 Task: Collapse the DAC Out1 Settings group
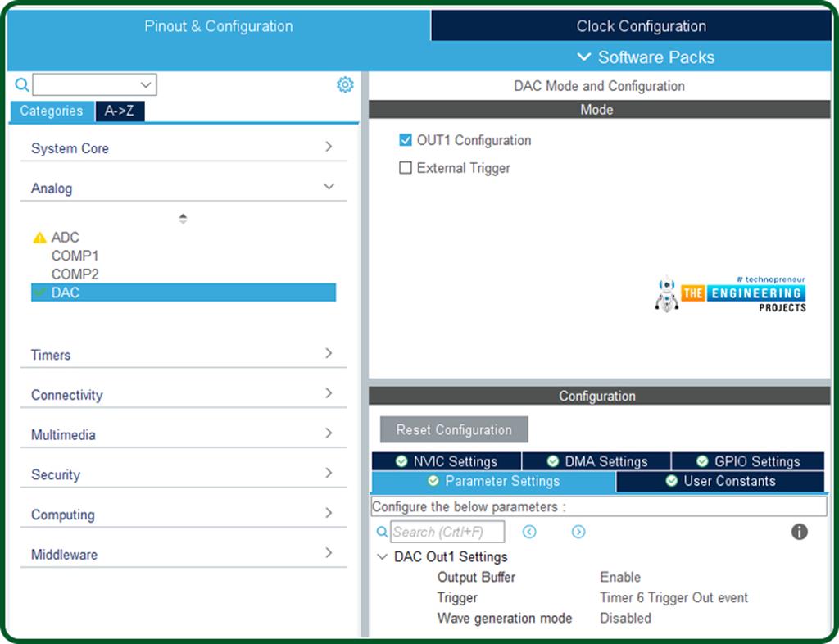pos(382,557)
